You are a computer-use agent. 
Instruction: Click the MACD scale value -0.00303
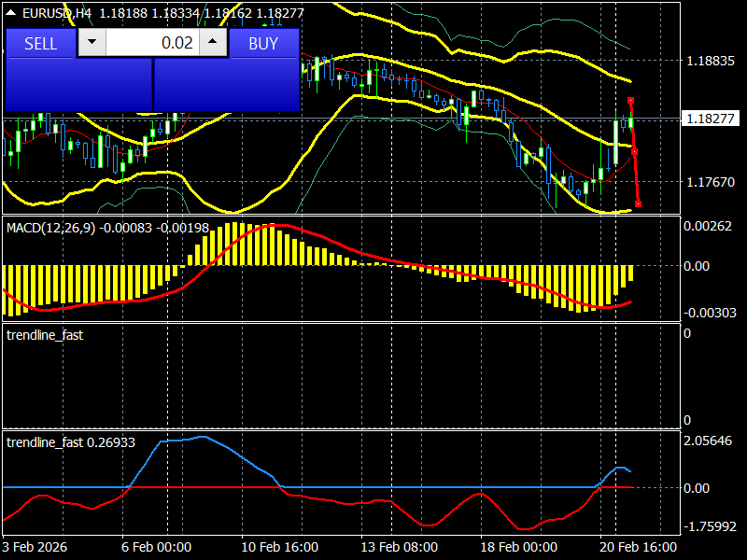(710, 313)
